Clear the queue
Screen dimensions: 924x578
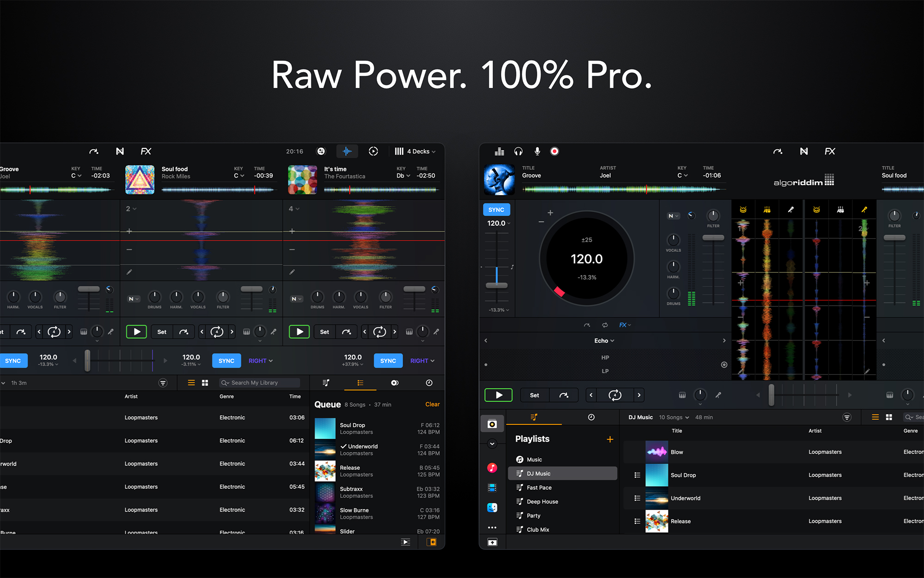coord(432,404)
